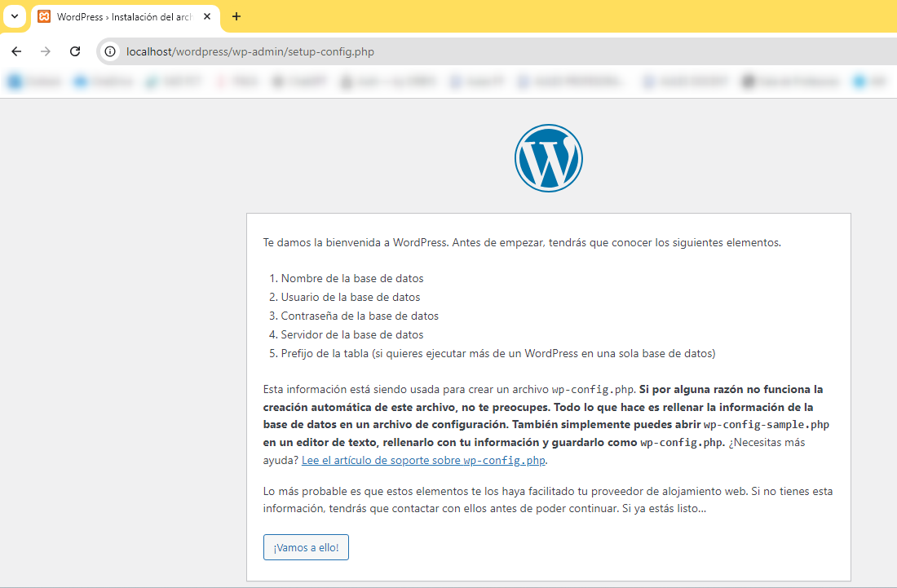
Task: Click the 'Nombre de la base de datos' item
Action: click(x=352, y=278)
